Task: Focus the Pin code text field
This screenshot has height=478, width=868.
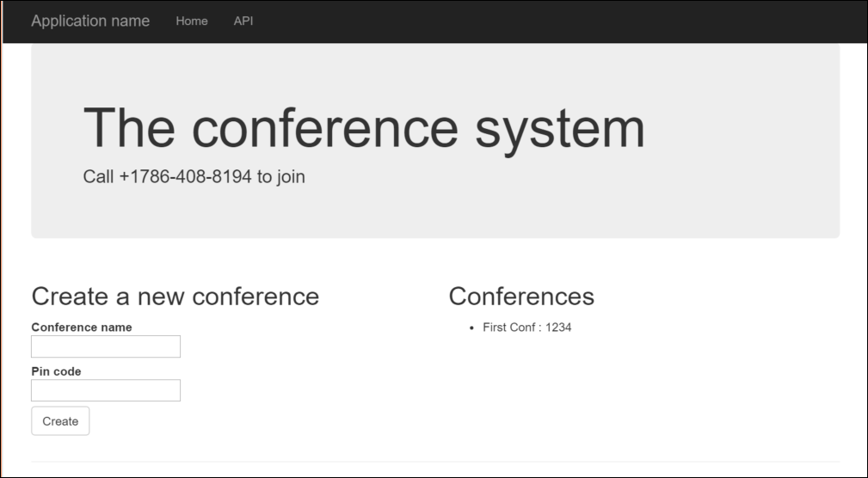Action: (x=106, y=390)
